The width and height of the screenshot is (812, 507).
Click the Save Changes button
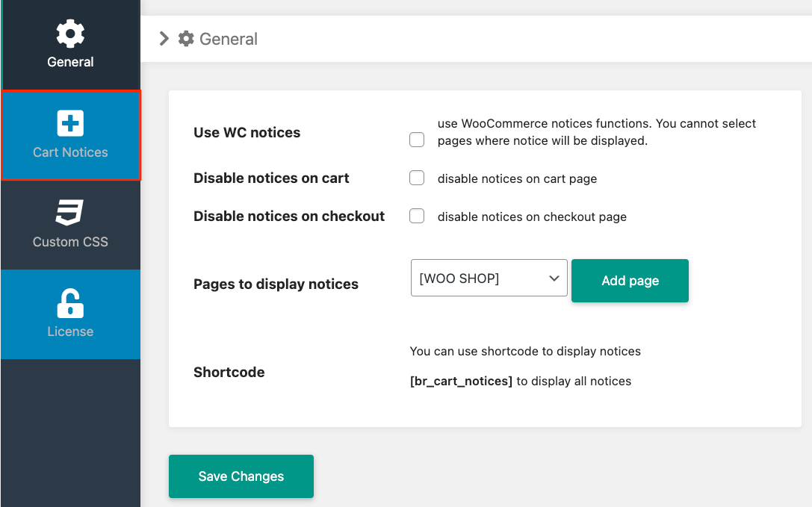(x=241, y=476)
